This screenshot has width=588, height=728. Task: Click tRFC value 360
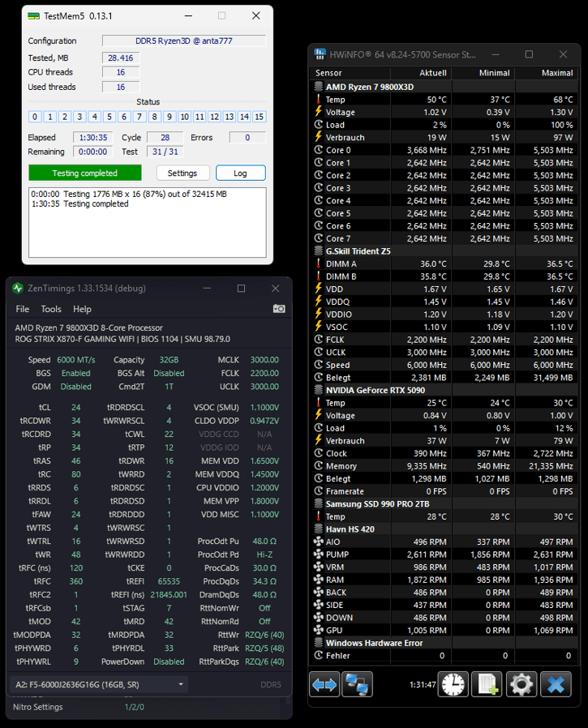point(75,581)
